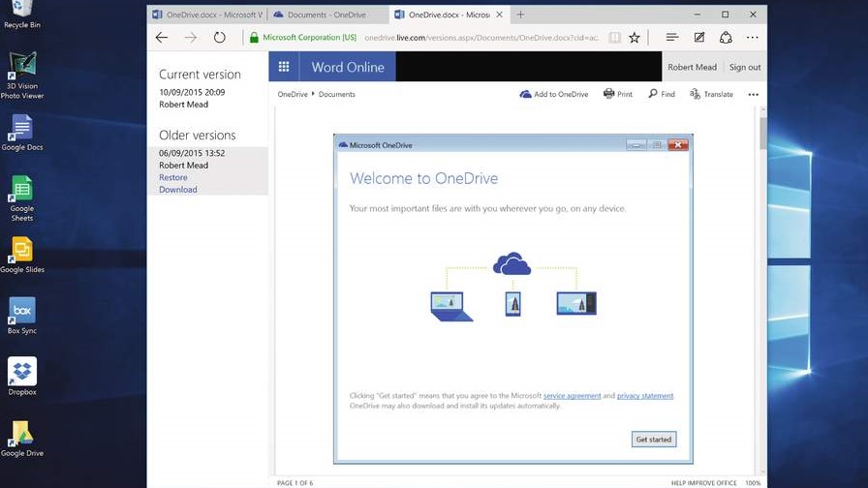868x488 pixels.
Task: Open the Office app launcher grid
Action: (x=284, y=67)
